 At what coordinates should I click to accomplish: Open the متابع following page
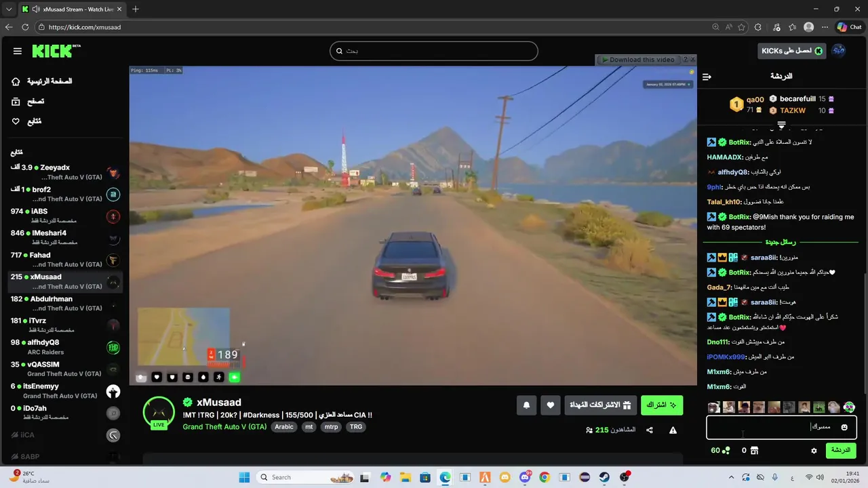26,121
